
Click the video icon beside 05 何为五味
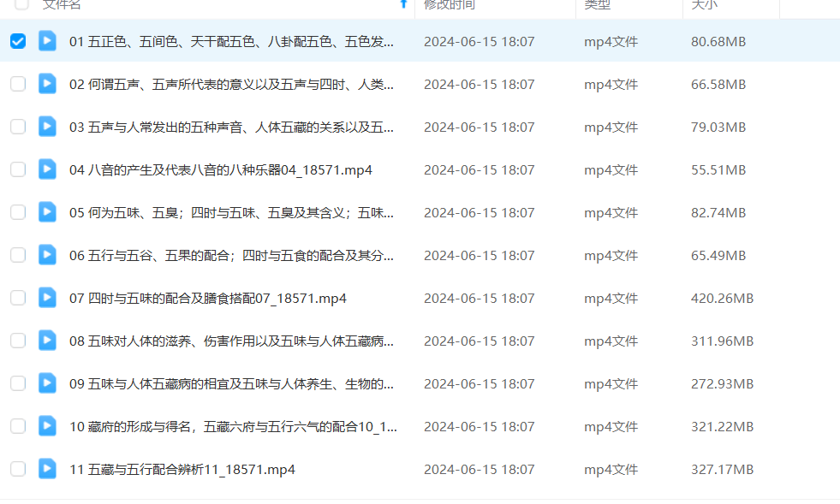(x=47, y=212)
